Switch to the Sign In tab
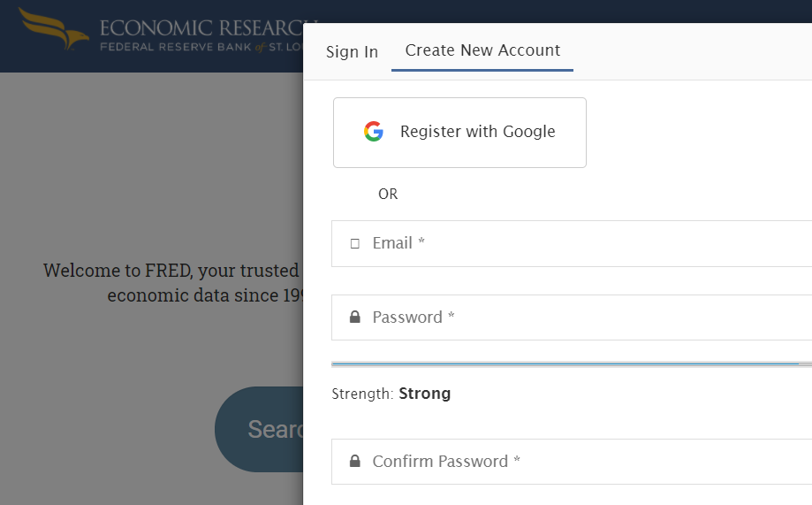 [352, 52]
